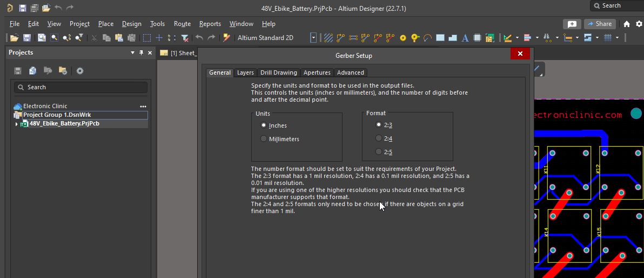This screenshot has width=644, height=278.
Task: Click Compile documents icon in Projects panel
Action: [33, 71]
